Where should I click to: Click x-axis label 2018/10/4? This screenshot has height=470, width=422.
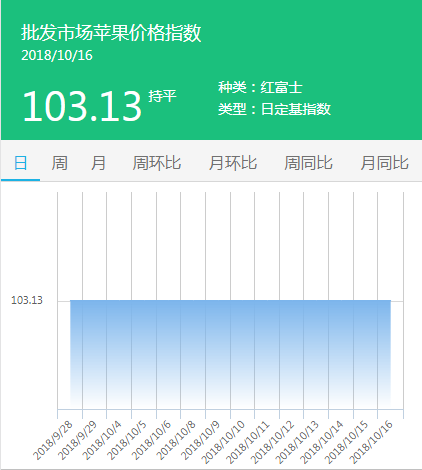point(102,440)
